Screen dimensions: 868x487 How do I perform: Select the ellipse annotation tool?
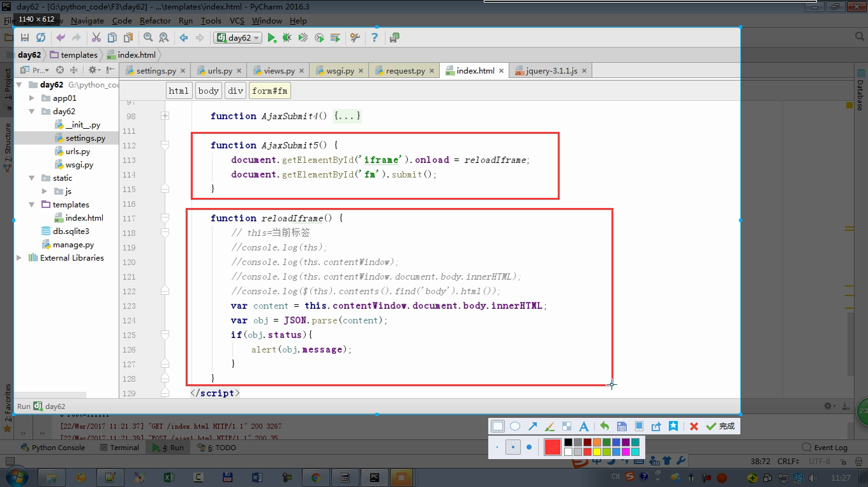[515, 426]
